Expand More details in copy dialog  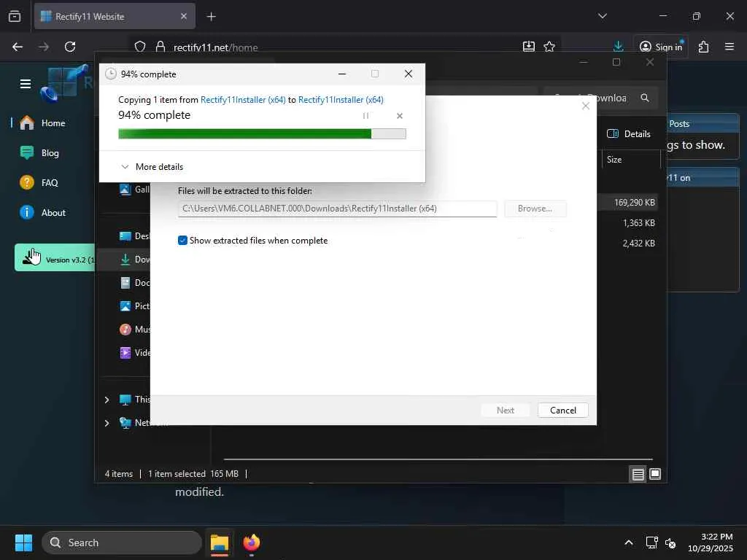tap(152, 167)
